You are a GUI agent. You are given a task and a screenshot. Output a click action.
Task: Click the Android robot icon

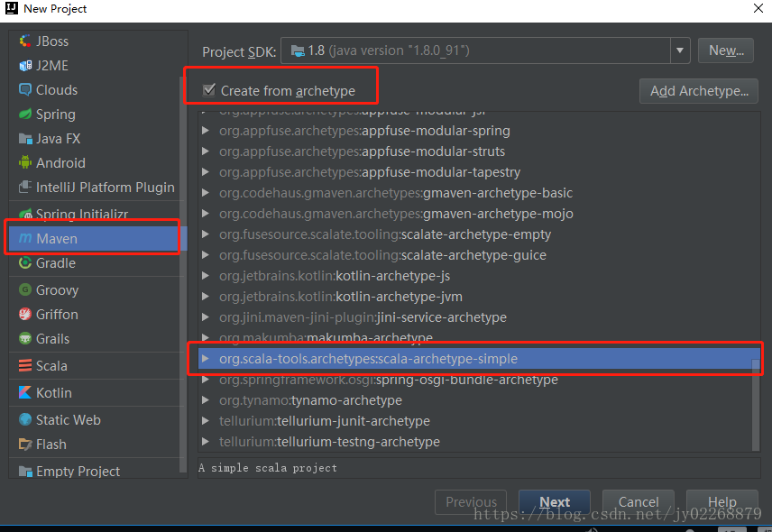[25, 162]
